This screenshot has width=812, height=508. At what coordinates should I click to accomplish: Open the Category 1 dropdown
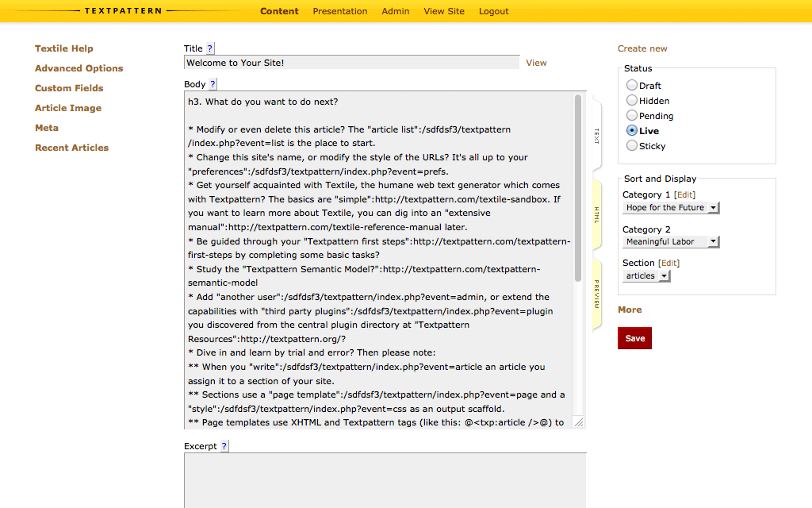click(671, 207)
